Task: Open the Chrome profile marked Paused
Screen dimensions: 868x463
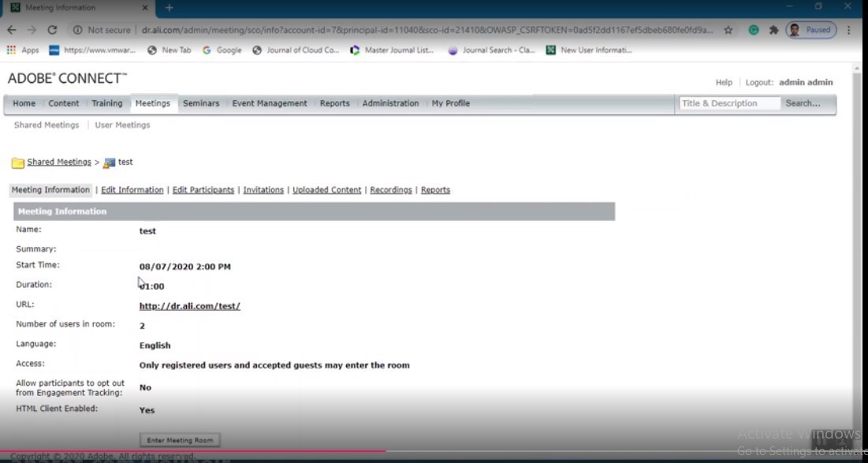Action: (x=810, y=30)
